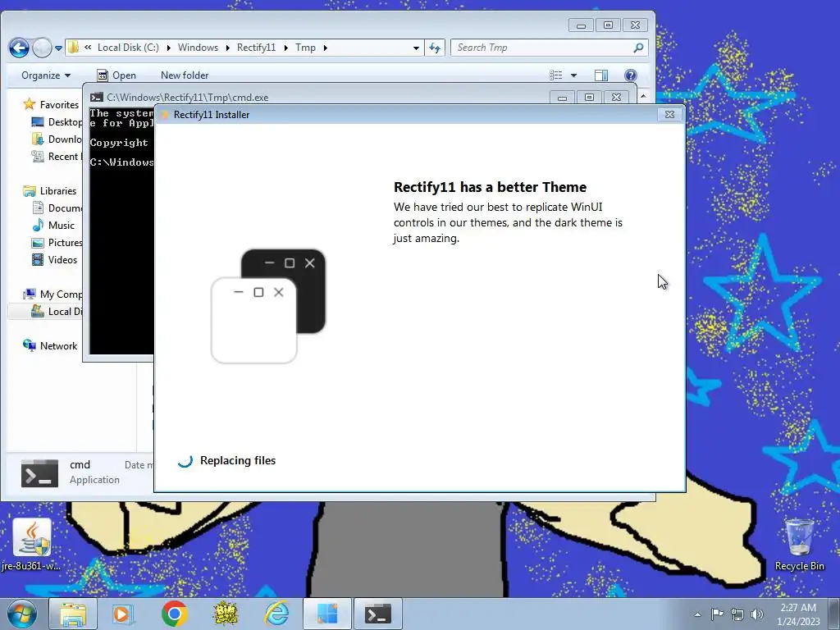Viewport: 840px width, 630px height.
Task: Click the Explorer refresh button
Action: pyautogui.click(x=435, y=48)
